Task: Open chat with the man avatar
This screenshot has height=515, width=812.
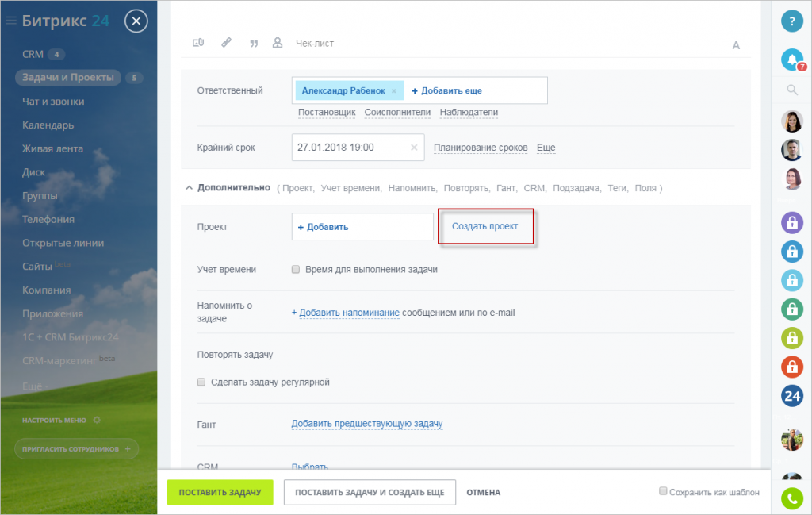Action: (792, 150)
